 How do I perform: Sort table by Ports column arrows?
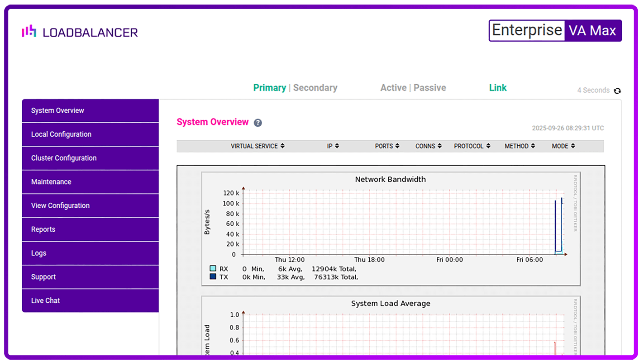[x=397, y=146]
